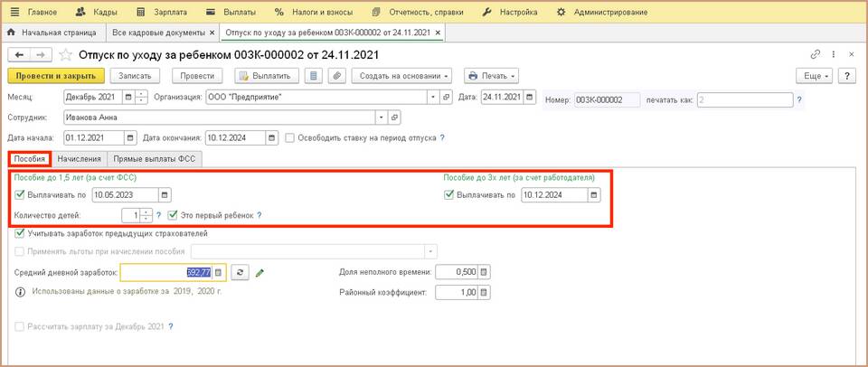868x367 pixels.
Task: Uncheck Учитывать заработок предыдущих страхователей
Action: (20, 234)
